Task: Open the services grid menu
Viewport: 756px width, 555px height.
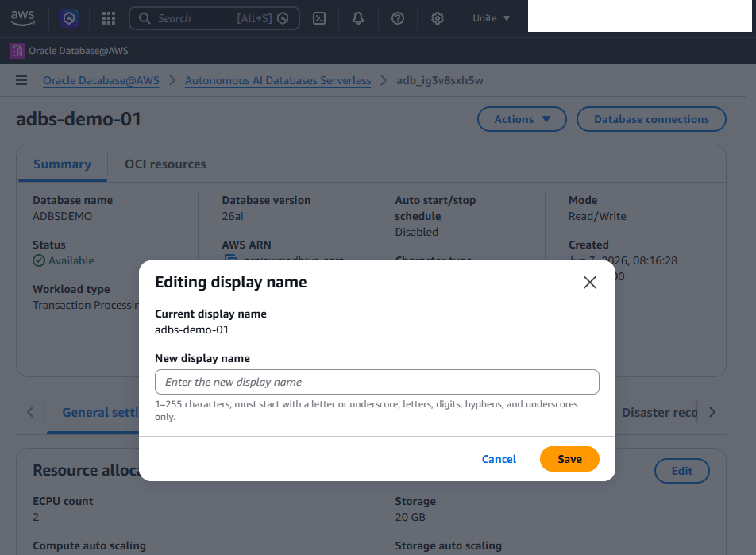Action: click(109, 18)
